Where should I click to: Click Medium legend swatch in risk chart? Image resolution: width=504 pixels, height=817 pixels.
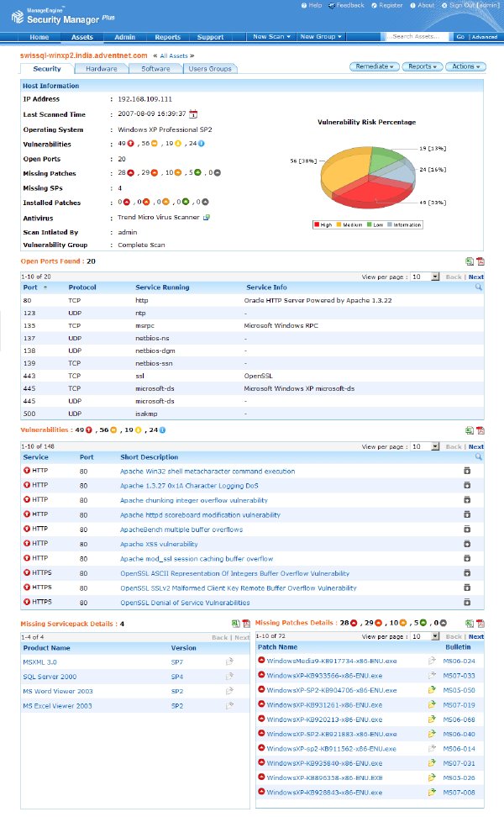(339, 225)
